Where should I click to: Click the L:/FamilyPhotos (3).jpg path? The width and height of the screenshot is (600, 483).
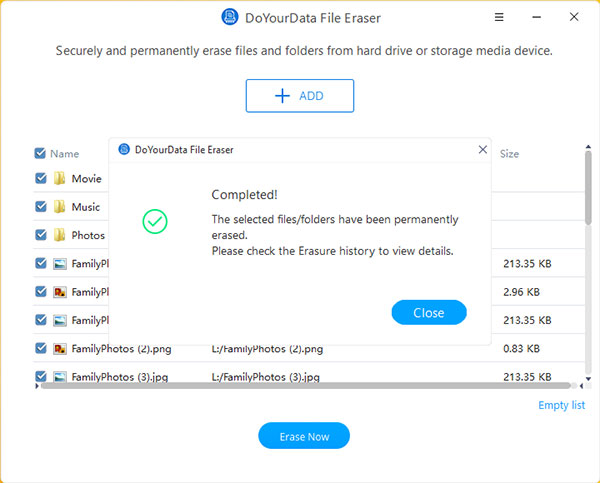tap(266, 377)
